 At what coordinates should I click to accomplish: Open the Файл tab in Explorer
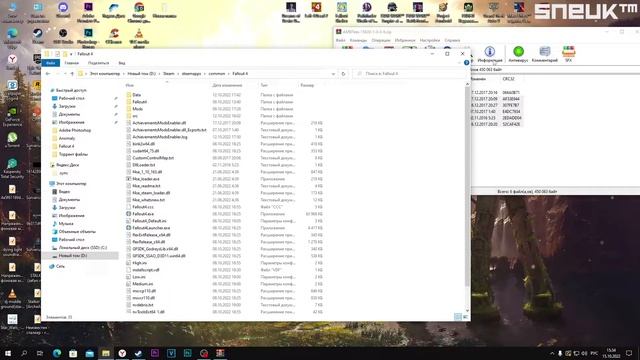pyautogui.click(x=51, y=63)
